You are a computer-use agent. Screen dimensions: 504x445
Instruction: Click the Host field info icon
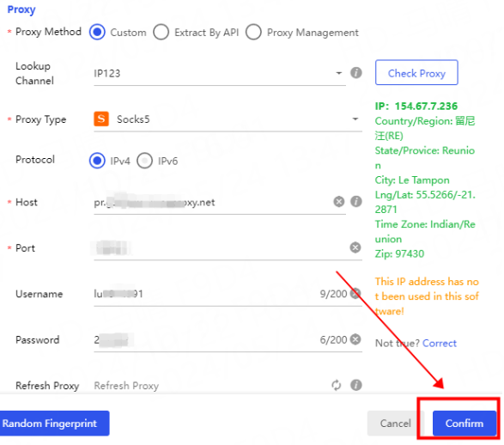tap(355, 202)
